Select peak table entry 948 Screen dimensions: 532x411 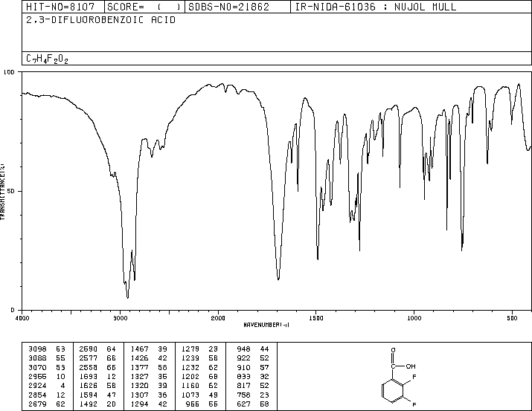[x=253, y=349]
